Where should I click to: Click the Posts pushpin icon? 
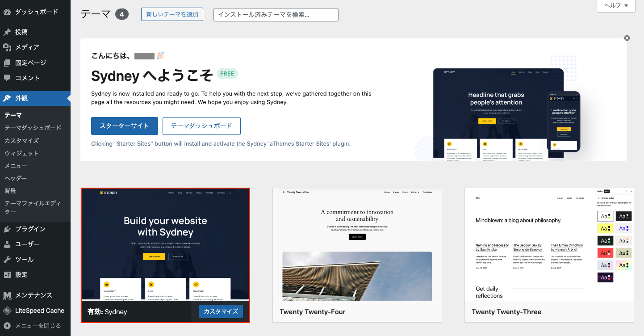[x=7, y=32]
